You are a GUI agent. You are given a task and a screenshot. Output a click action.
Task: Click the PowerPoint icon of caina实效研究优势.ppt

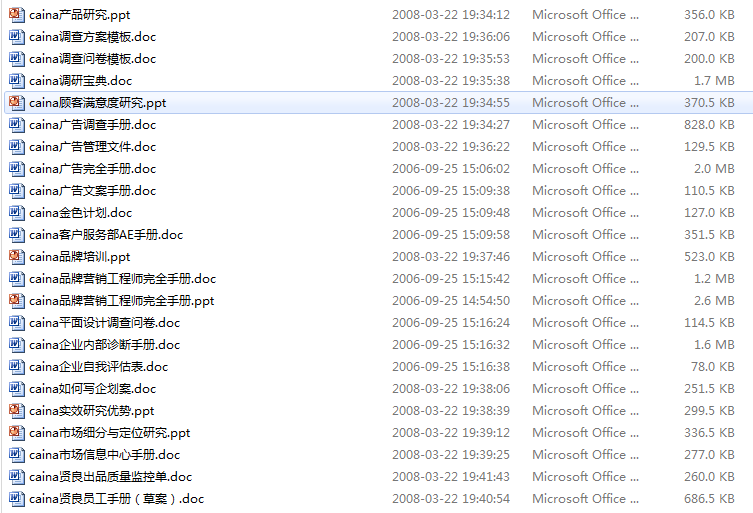tap(16, 411)
